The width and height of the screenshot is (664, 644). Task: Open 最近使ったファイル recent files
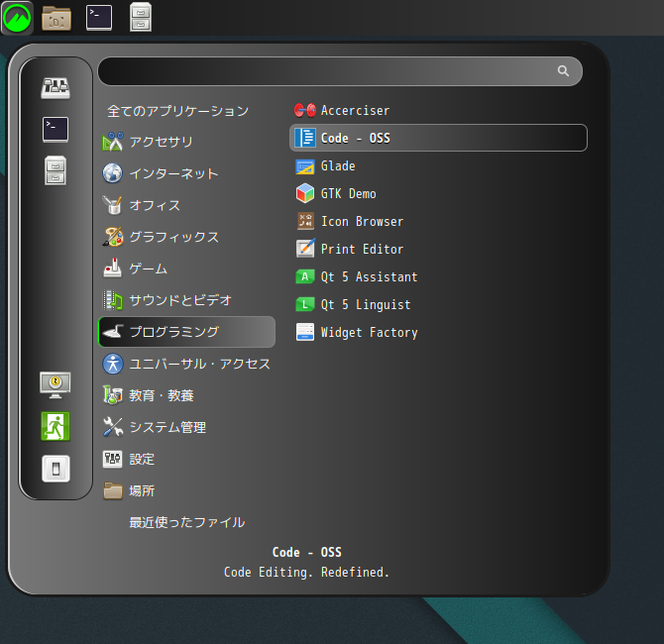click(x=186, y=522)
